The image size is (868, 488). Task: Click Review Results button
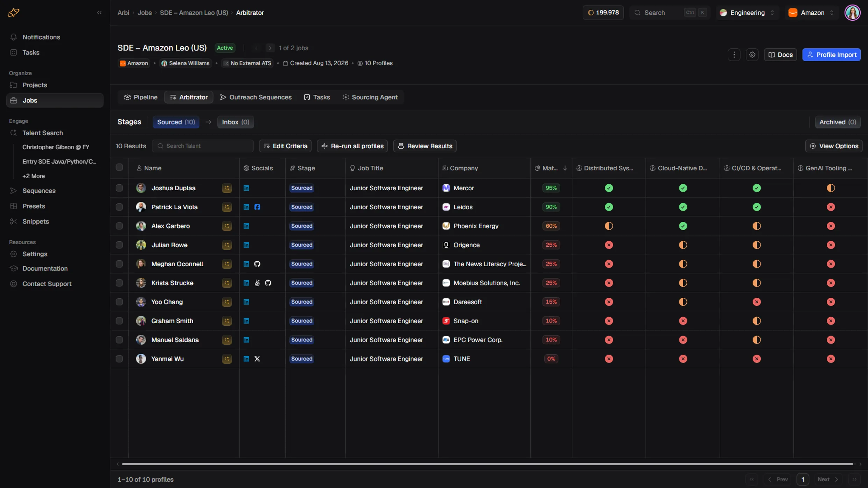tap(425, 146)
